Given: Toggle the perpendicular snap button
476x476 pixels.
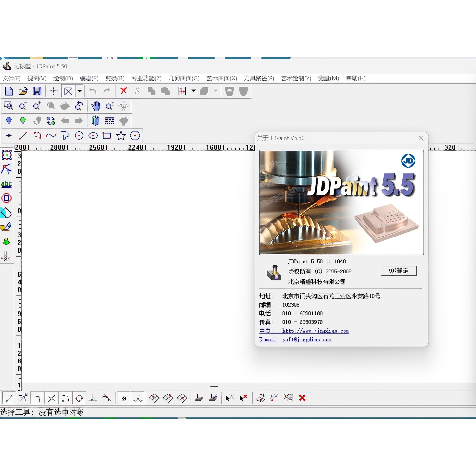Looking at the screenshot, I should tap(93, 398).
